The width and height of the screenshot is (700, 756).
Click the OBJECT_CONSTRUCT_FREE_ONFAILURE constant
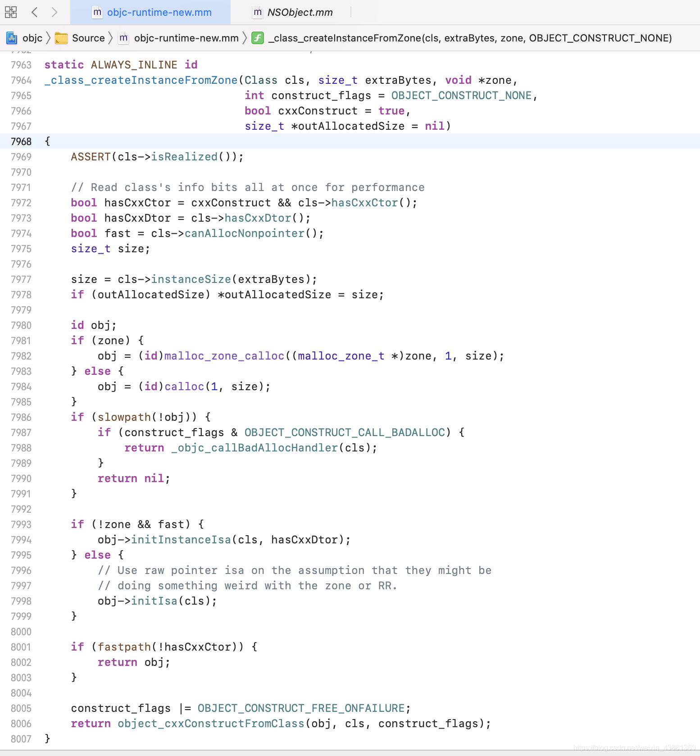pos(301,708)
